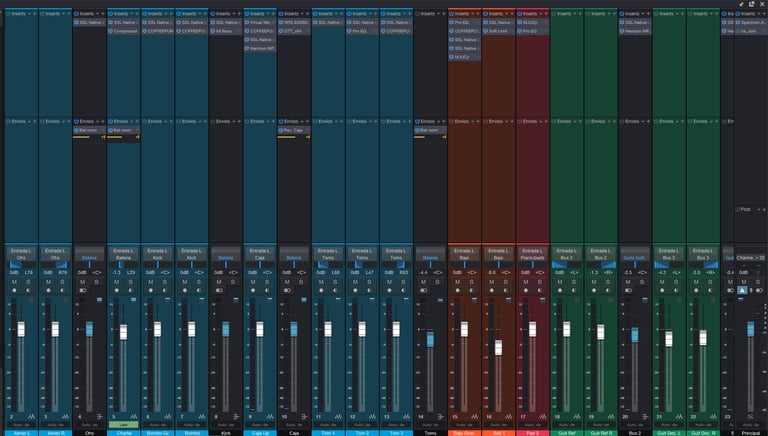The image size is (768, 436).
Task: Click the channel 16 volume fader handle
Action: coord(499,347)
